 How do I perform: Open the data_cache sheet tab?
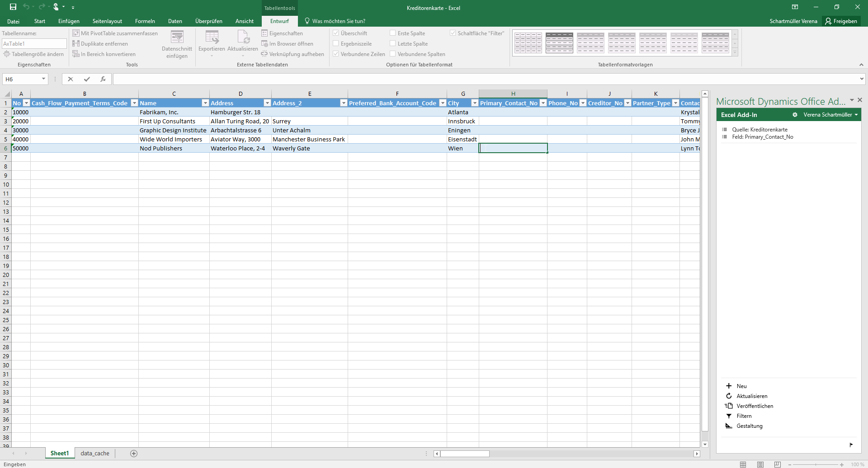point(95,454)
